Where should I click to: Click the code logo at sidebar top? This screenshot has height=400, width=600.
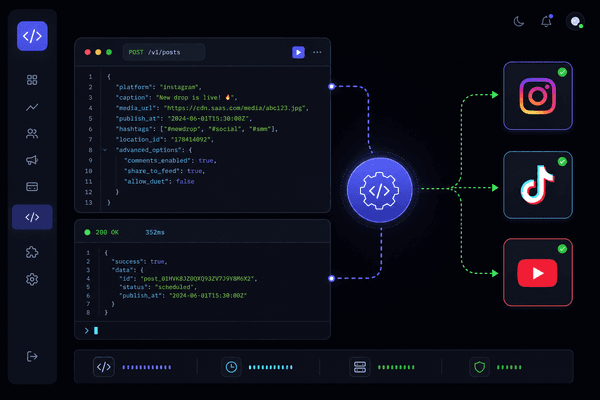coord(32,36)
